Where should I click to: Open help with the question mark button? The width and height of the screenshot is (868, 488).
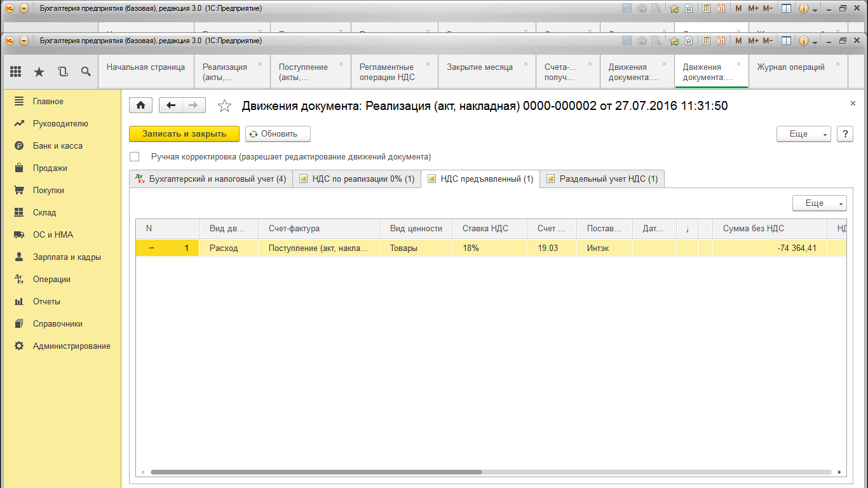(x=845, y=133)
